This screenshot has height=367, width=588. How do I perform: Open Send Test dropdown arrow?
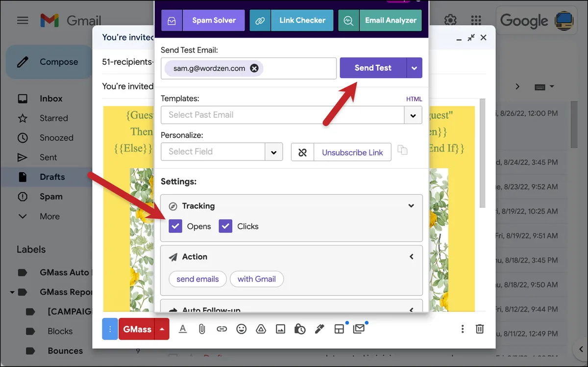(415, 68)
